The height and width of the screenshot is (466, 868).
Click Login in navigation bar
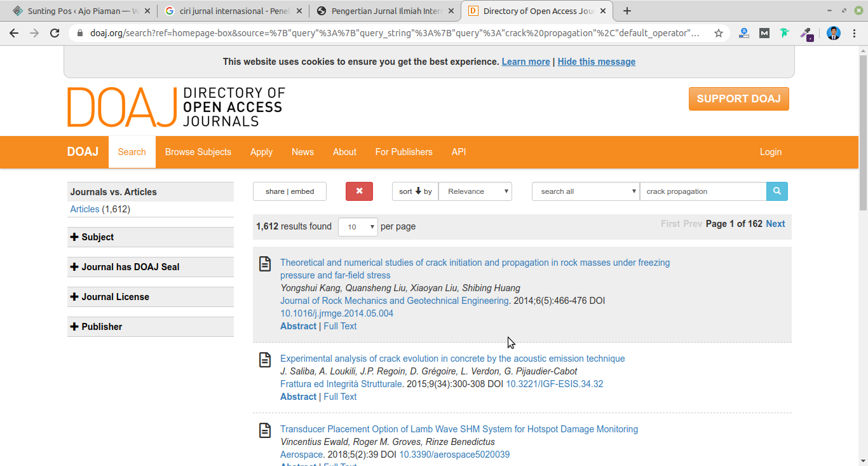click(771, 152)
